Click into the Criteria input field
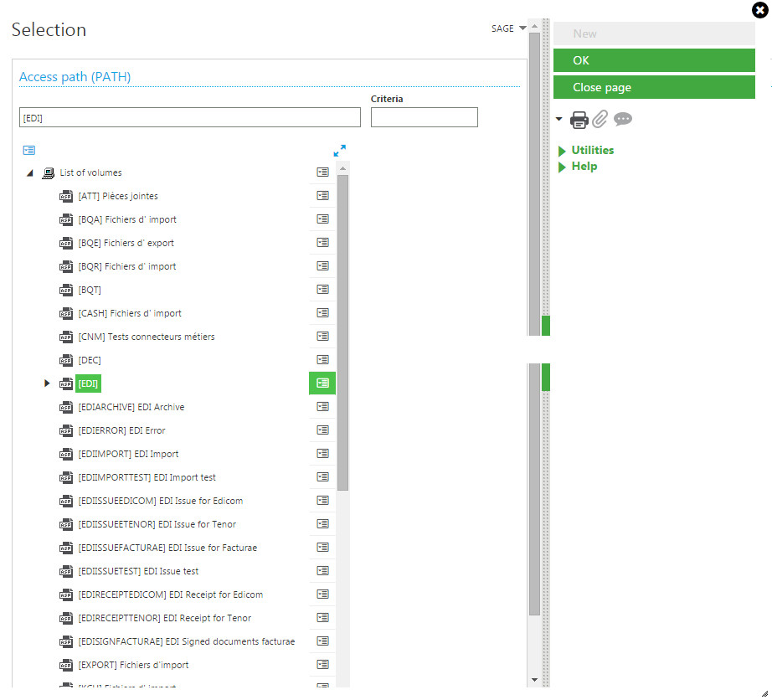This screenshot has width=772, height=700. click(x=424, y=117)
